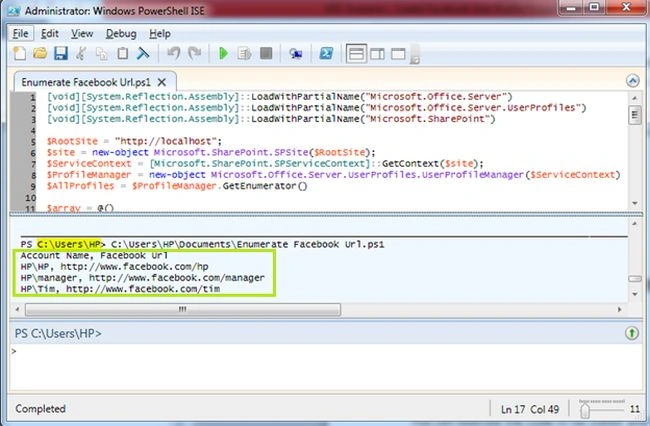Click the 'Ln 17 Col 49' status indicator

coord(530,409)
